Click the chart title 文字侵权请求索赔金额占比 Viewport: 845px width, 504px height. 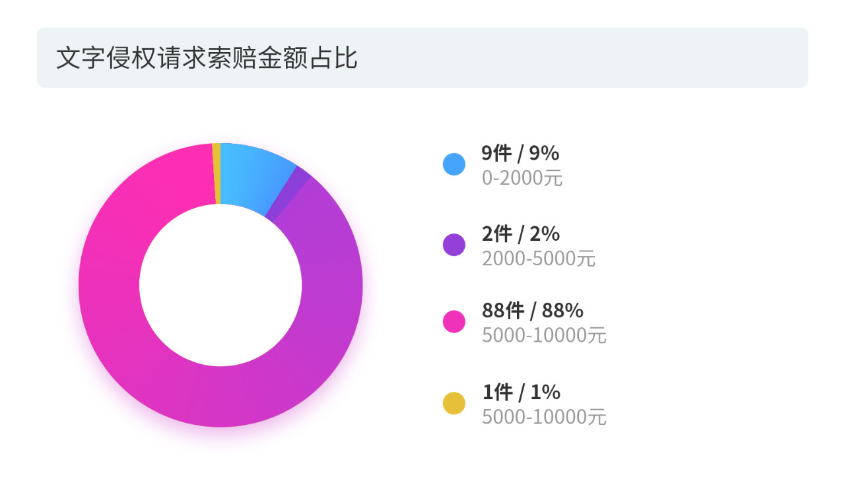(207, 58)
